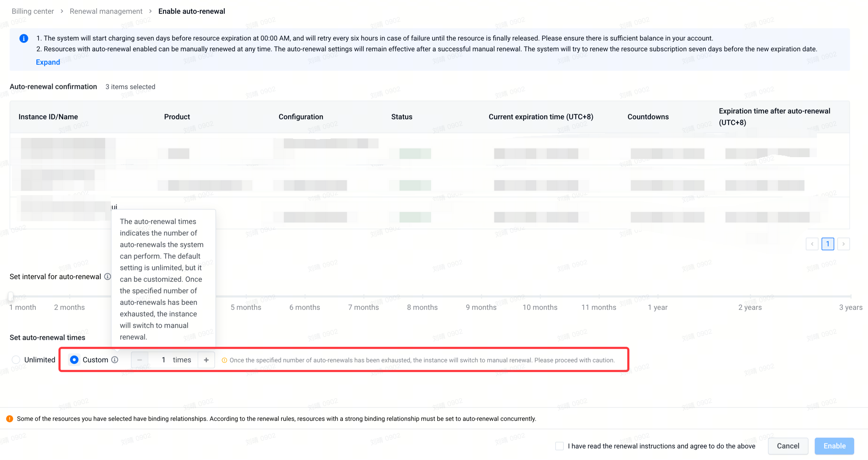The height and width of the screenshot is (460, 868).
Task: Click info icon next to Set interval for auto-renewal
Action: (x=108, y=277)
